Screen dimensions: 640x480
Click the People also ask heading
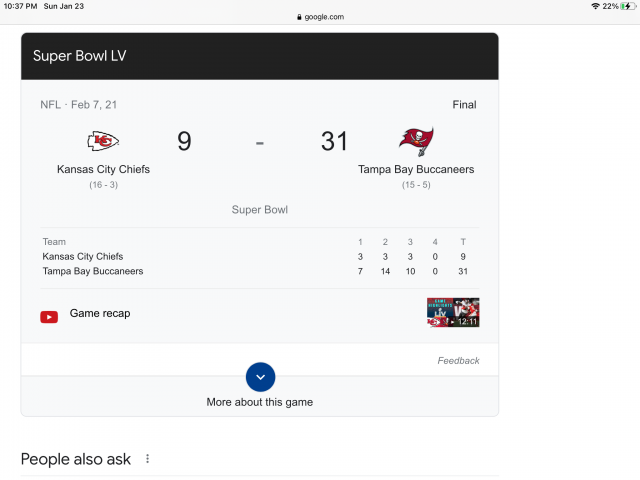(76, 459)
